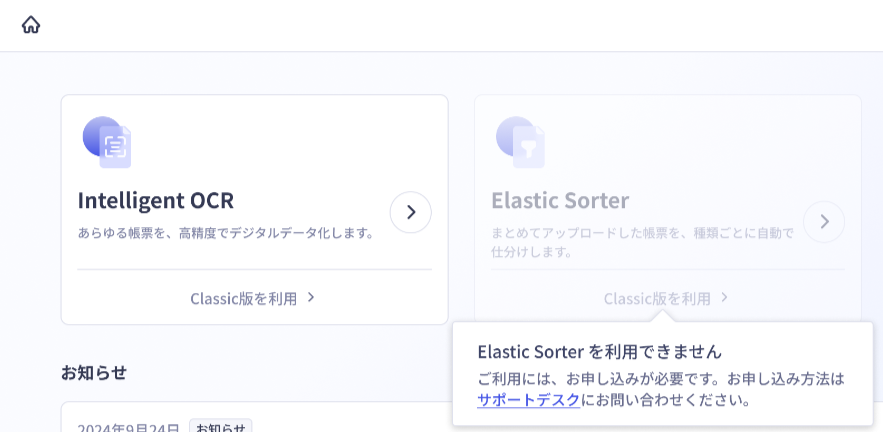Click the Elastic Sorter card title
883x432 pixels.
[x=560, y=201]
